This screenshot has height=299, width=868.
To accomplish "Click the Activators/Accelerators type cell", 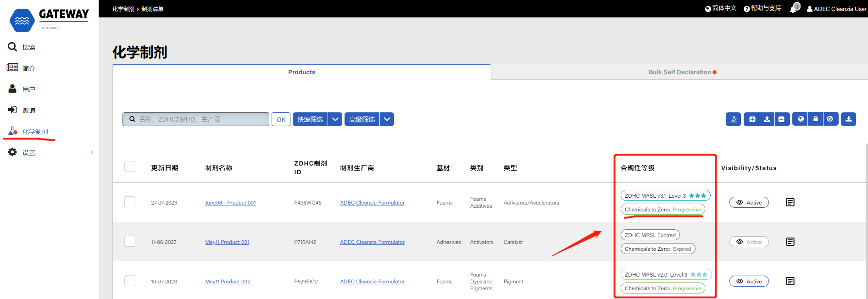I will [x=531, y=203].
